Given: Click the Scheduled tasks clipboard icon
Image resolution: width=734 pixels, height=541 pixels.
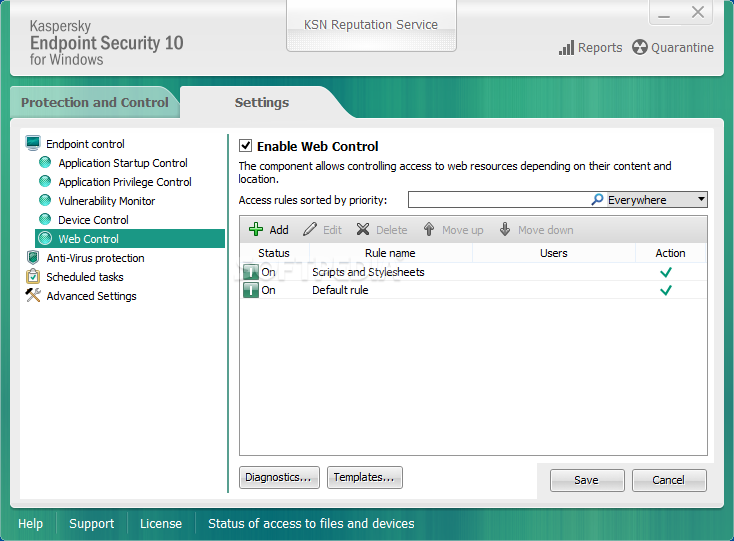Looking at the screenshot, I should 33,277.
